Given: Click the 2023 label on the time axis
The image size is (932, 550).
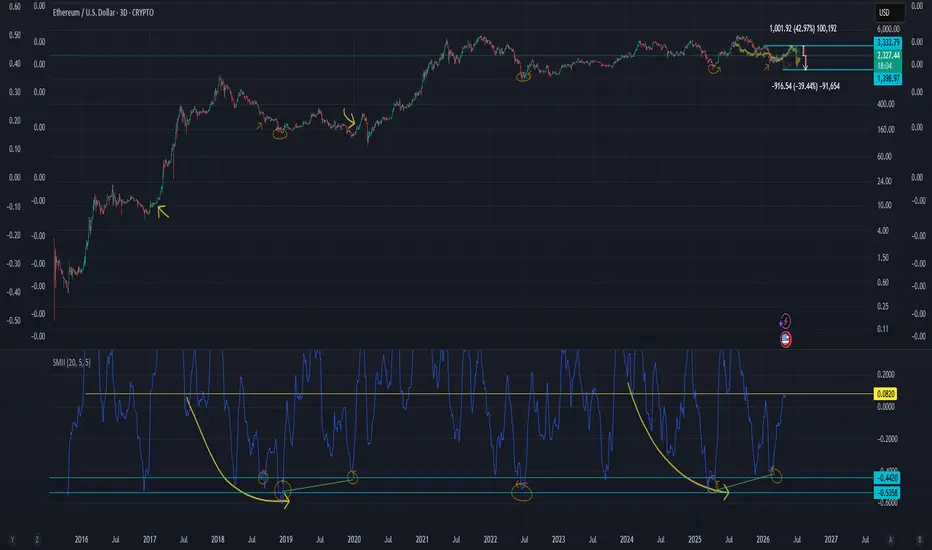Looking at the screenshot, I should (558, 539).
